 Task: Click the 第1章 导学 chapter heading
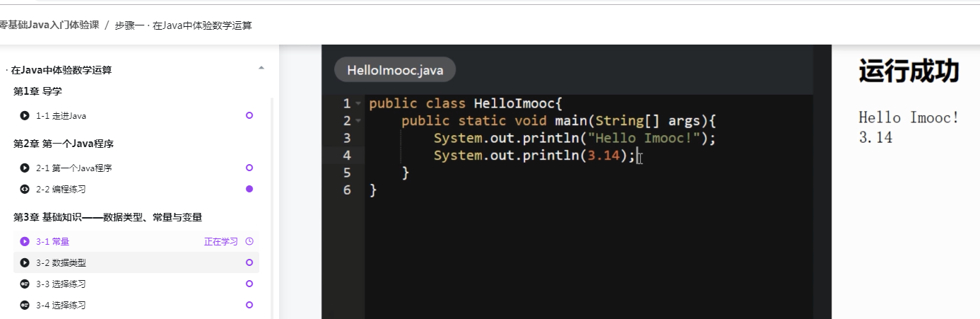[38, 91]
